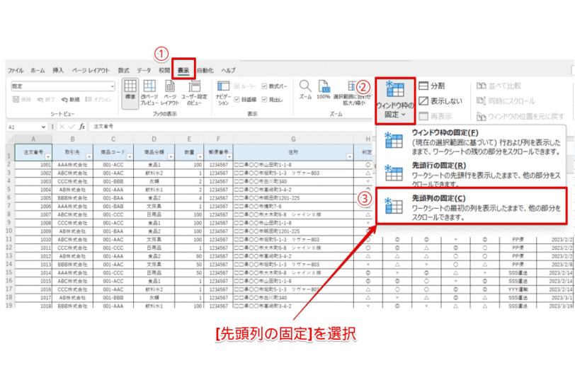Choose 先頭列の固定(C) menu entry
This screenshot has height=392, width=575.
click(472, 206)
